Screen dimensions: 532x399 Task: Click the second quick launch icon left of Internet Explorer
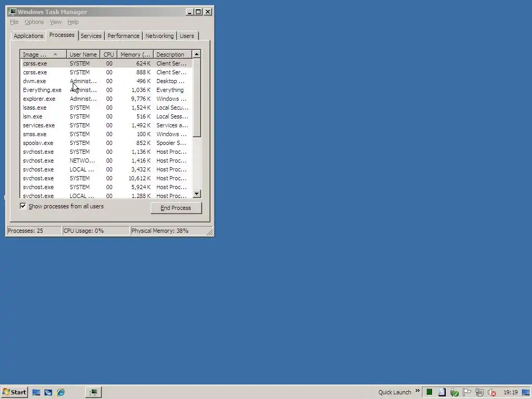(48, 392)
